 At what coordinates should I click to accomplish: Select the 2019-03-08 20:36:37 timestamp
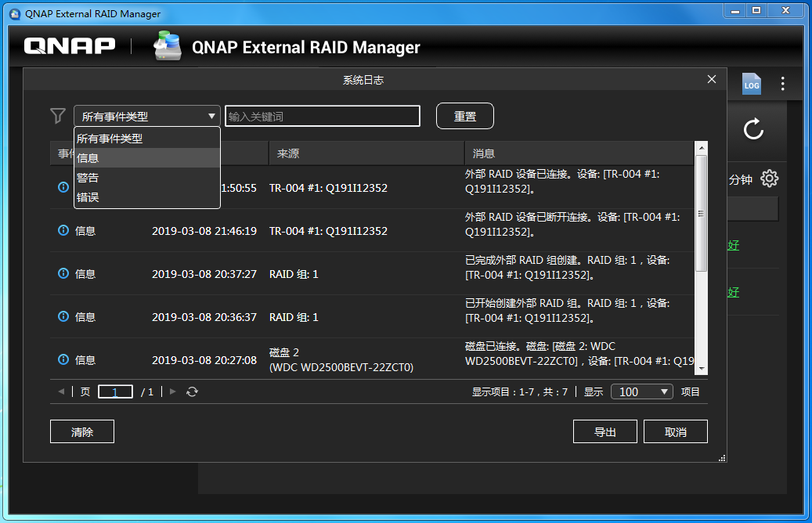coord(204,317)
